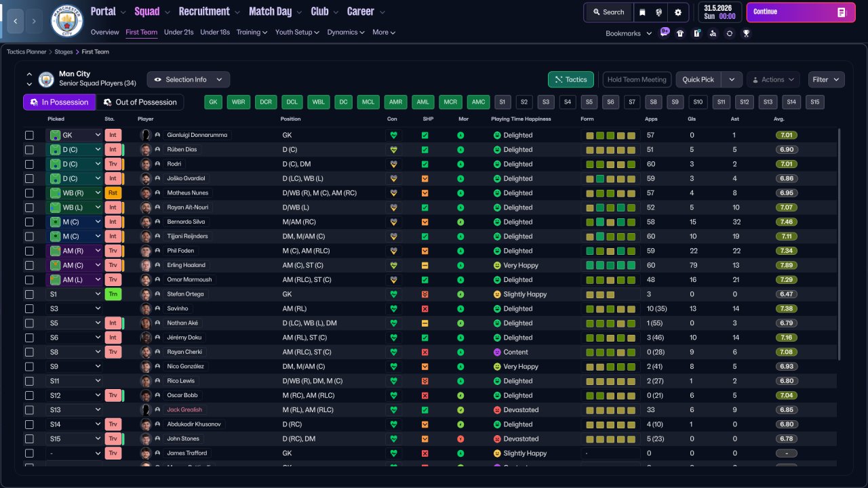Click Phil Foden's Trv status badge
Screen dimensions: 868x488
(113, 251)
